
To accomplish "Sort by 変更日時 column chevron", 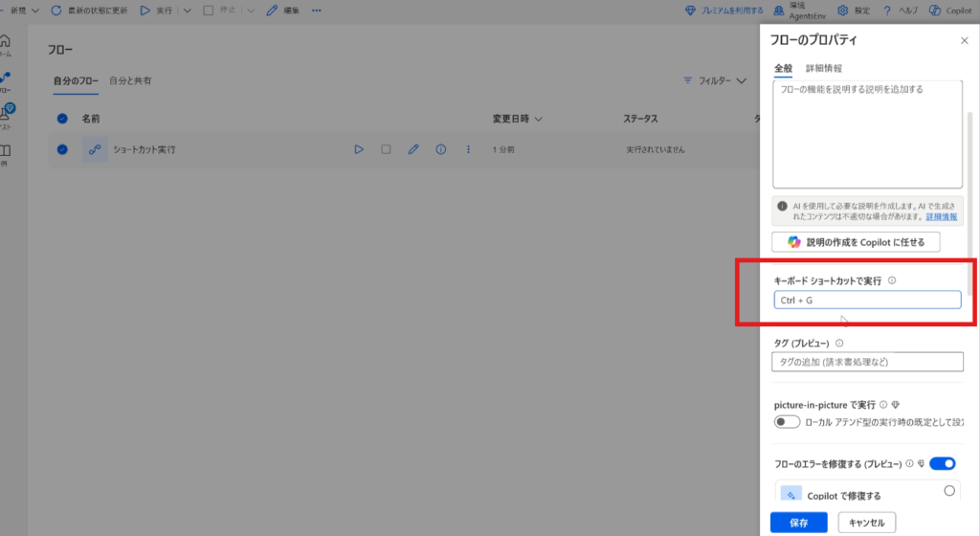I will point(539,120).
